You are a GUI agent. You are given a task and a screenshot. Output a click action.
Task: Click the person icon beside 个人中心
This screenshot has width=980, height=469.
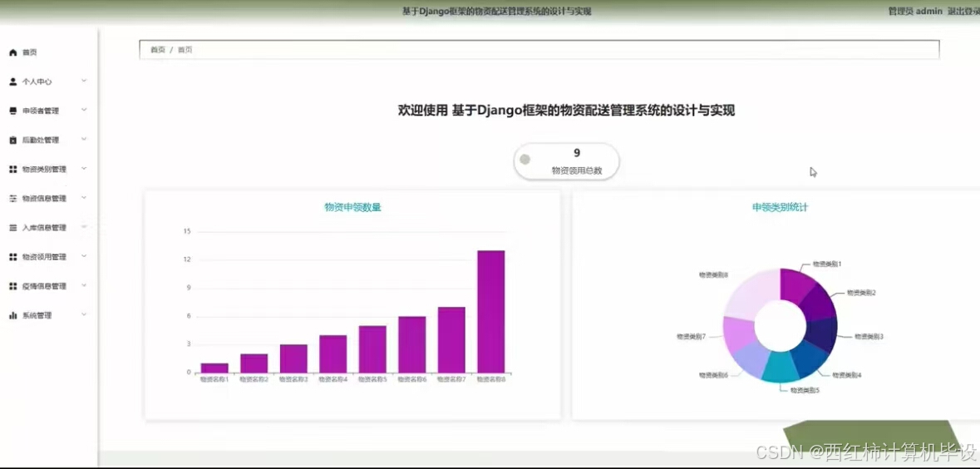[13, 82]
